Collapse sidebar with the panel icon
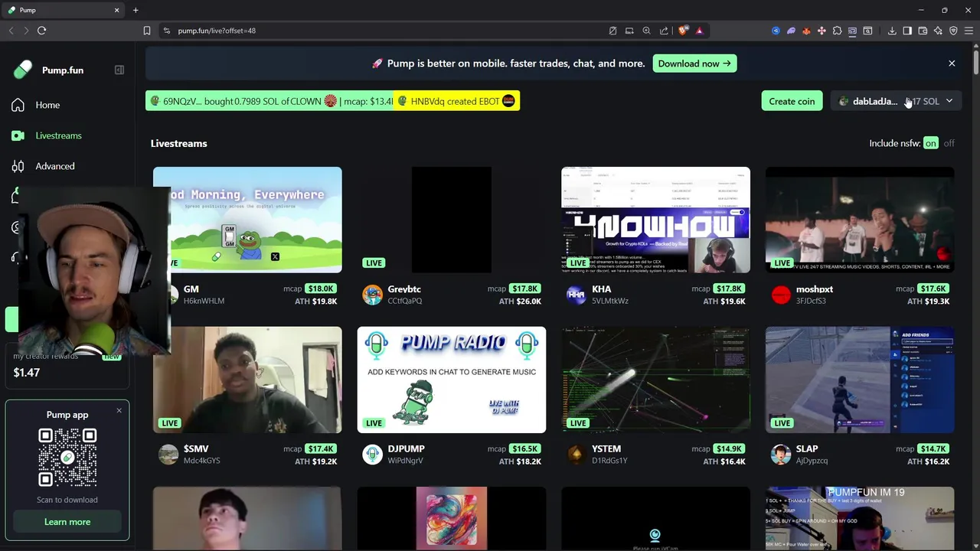 point(119,70)
